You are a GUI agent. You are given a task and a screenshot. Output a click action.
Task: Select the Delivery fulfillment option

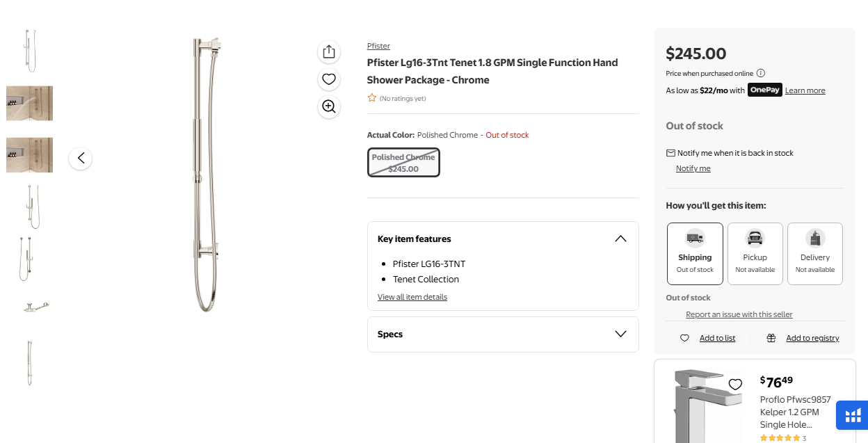click(814, 254)
